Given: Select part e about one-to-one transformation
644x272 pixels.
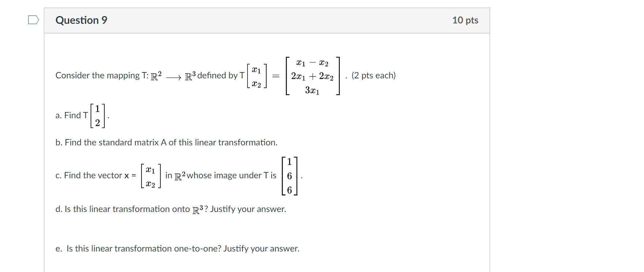Looking at the screenshot, I should 177,249.
